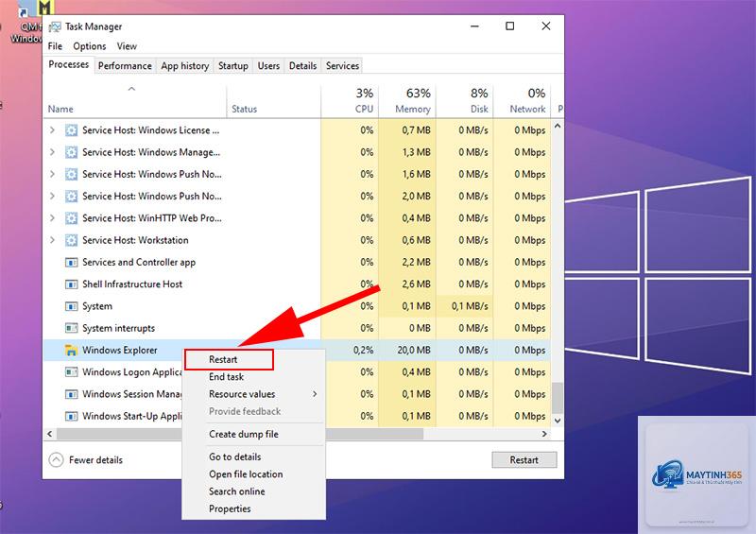756x534 pixels.
Task: Choose Open file location
Action: [x=246, y=474]
